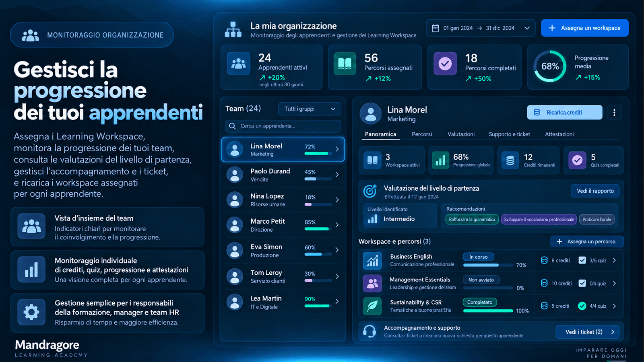This screenshot has height=362, width=644.
Task: Click the headset icon for Accompagnamento e supporto
Action: pyautogui.click(x=369, y=331)
